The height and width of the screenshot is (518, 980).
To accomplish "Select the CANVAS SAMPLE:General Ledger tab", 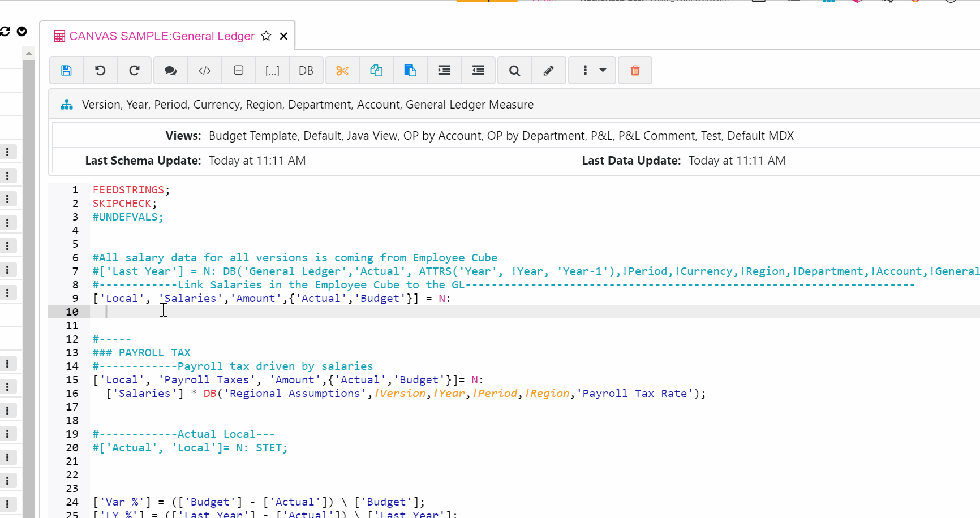I will pyautogui.click(x=161, y=36).
